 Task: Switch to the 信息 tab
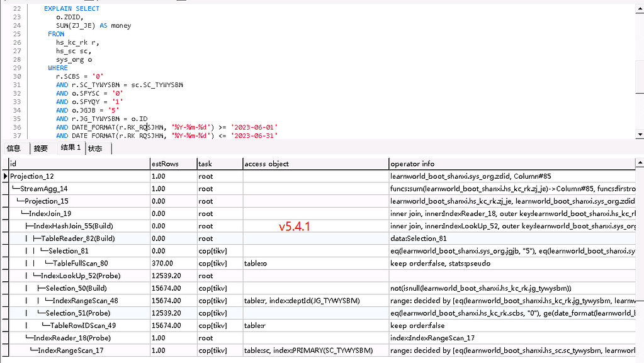pyautogui.click(x=14, y=148)
